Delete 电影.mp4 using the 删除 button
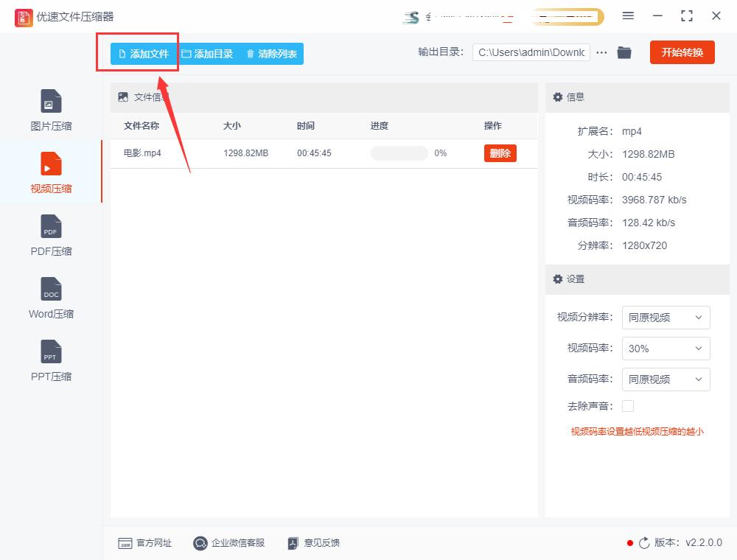The width and height of the screenshot is (737, 560). point(500,153)
